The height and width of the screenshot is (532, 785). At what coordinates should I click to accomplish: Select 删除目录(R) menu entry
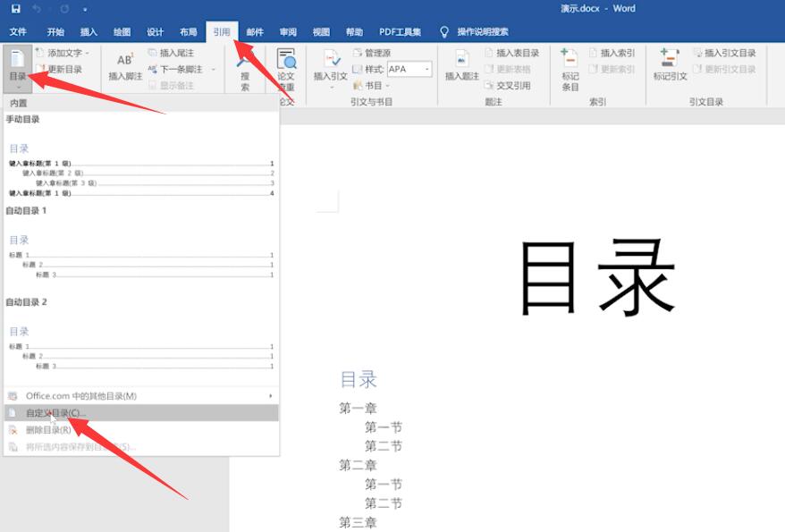pyautogui.click(x=140, y=430)
